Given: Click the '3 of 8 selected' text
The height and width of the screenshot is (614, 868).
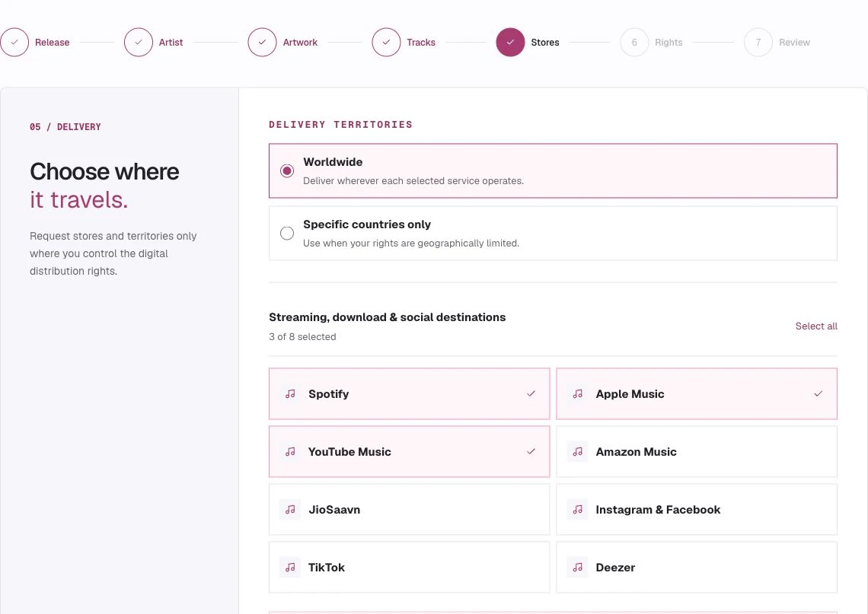Looking at the screenshot, I should click(302, 337).
